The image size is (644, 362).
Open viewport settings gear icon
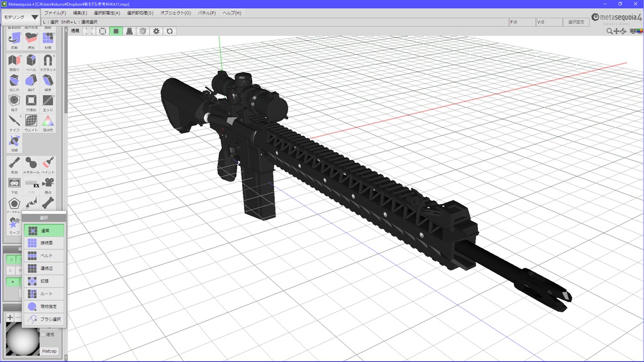(x=156, y=31)
